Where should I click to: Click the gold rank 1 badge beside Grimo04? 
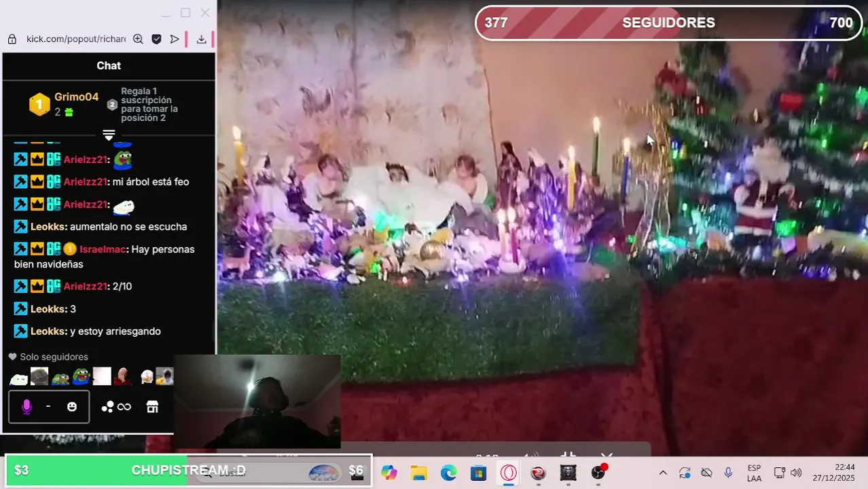(x=39, y=104)
